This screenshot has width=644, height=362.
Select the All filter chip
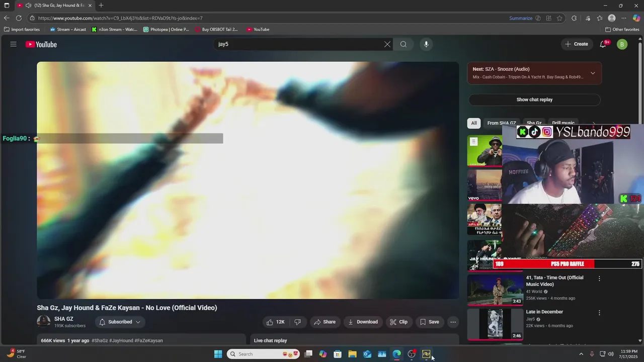[x=474, y=123]
